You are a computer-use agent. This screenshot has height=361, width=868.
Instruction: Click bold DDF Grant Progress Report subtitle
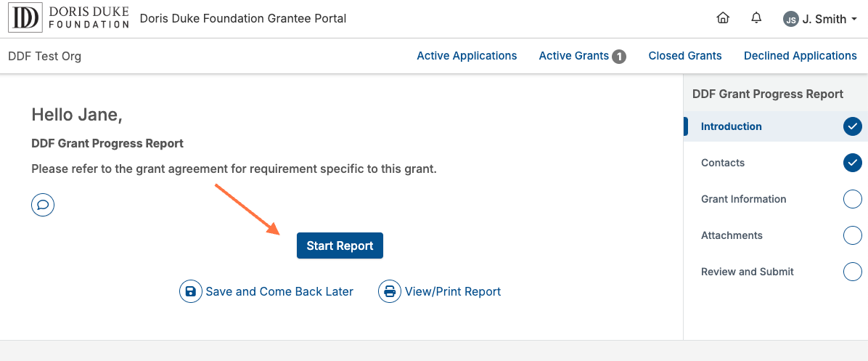[107, 143]
